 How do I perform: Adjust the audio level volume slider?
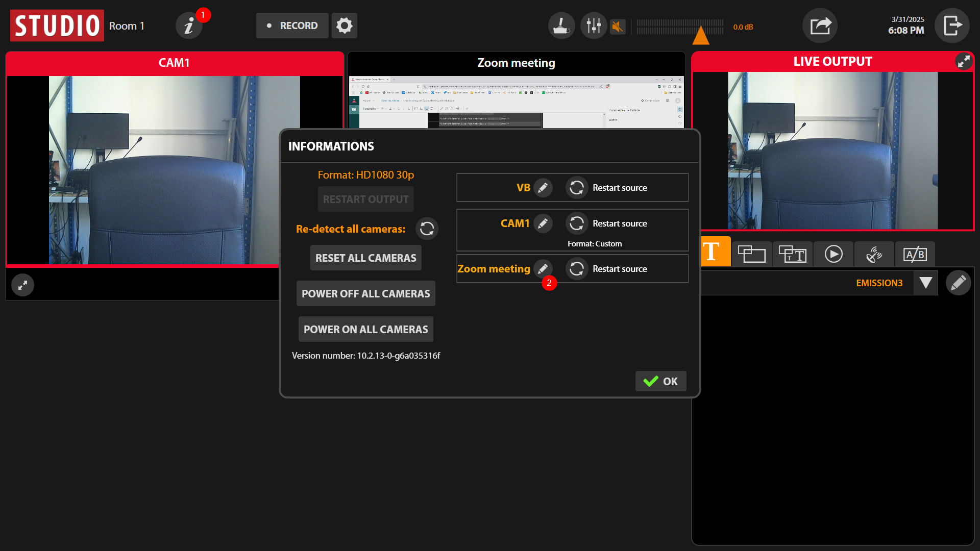701,35
